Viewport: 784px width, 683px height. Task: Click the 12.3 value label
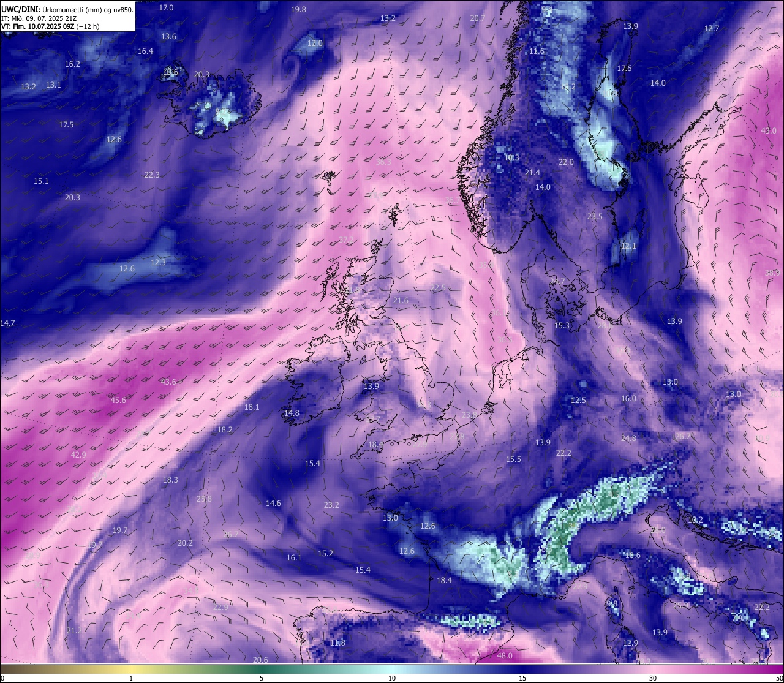(158, 263)
